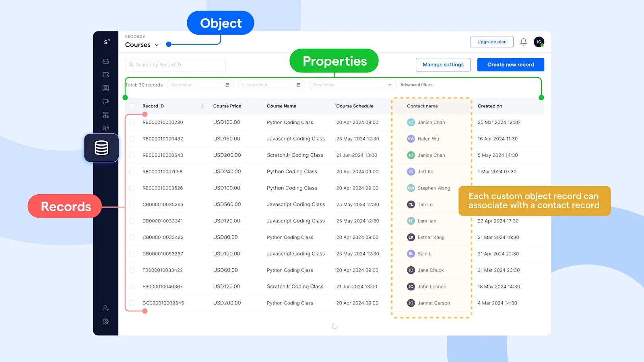Click the Contact name column header

pos(422,106)
